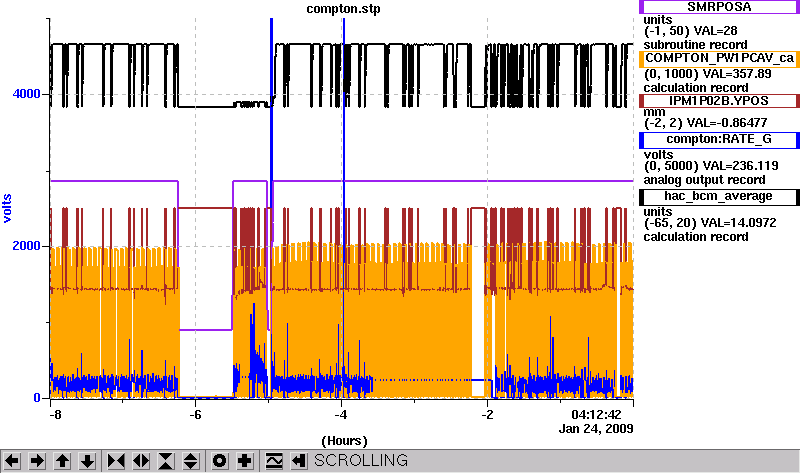Select the compton:RATE_G curve legend
This screenshot has width=800, height=473.
click(x=719, y=140)
